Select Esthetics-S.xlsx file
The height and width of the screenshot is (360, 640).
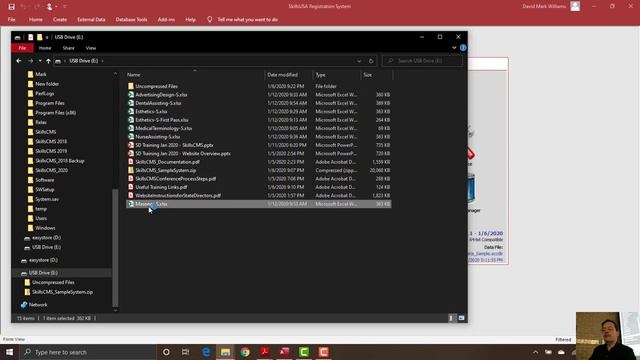click(x=151, y=111)
